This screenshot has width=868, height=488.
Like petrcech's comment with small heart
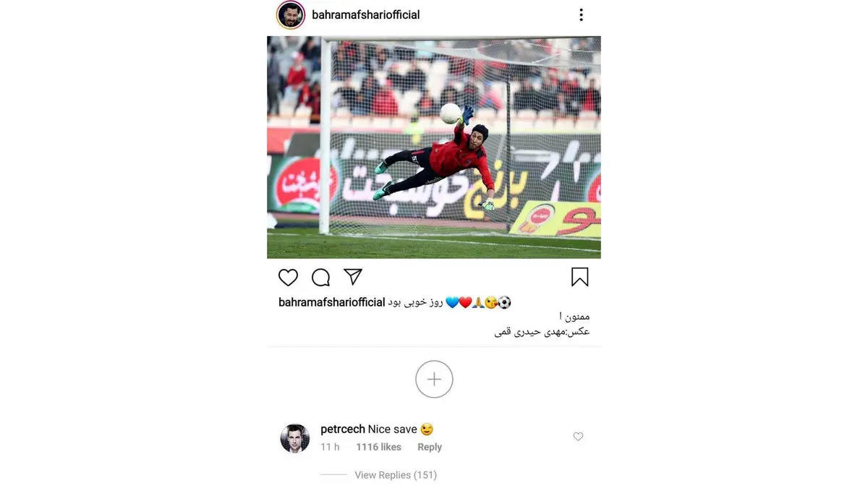pos(578,437)
